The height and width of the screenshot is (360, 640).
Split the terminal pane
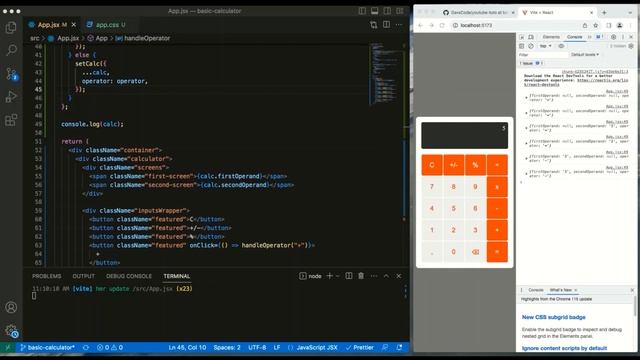coord(349,276)
